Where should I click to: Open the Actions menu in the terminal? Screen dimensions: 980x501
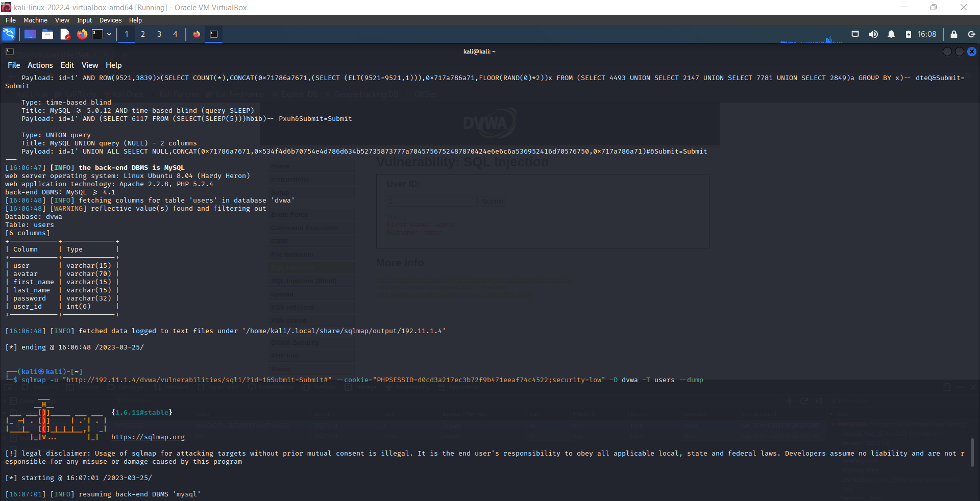pos(40,65)
